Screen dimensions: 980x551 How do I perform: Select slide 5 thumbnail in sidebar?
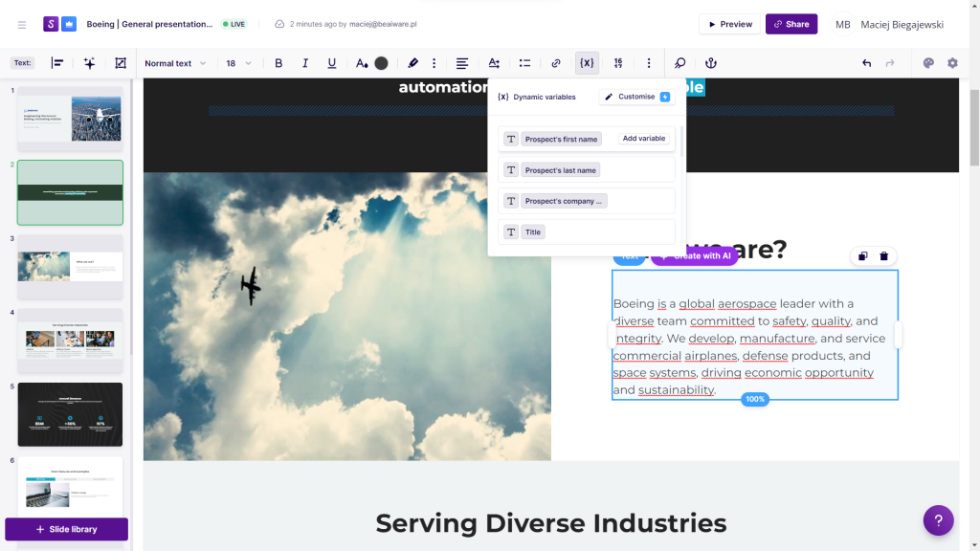(70, 414)
